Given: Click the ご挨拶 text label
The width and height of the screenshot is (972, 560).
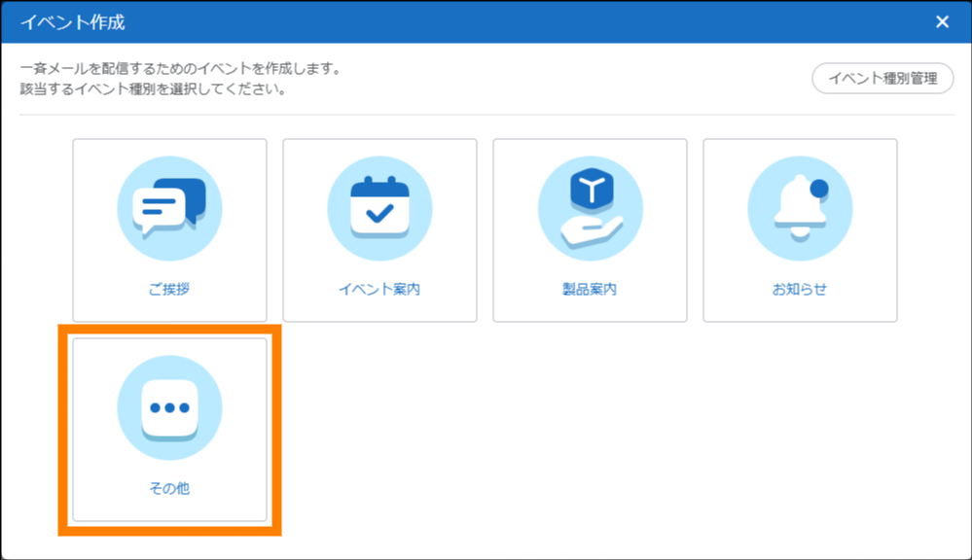Looking at the screenshot, I should coord(169,290).
